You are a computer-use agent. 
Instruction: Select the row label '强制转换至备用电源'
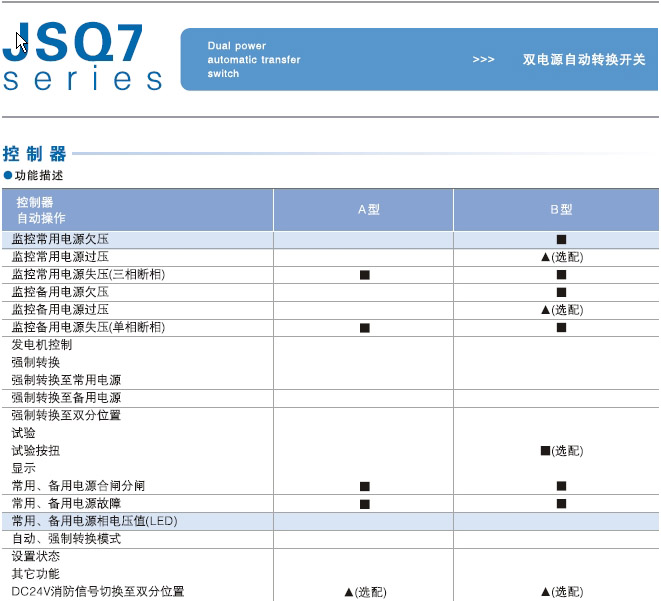[x=66, y=397]
